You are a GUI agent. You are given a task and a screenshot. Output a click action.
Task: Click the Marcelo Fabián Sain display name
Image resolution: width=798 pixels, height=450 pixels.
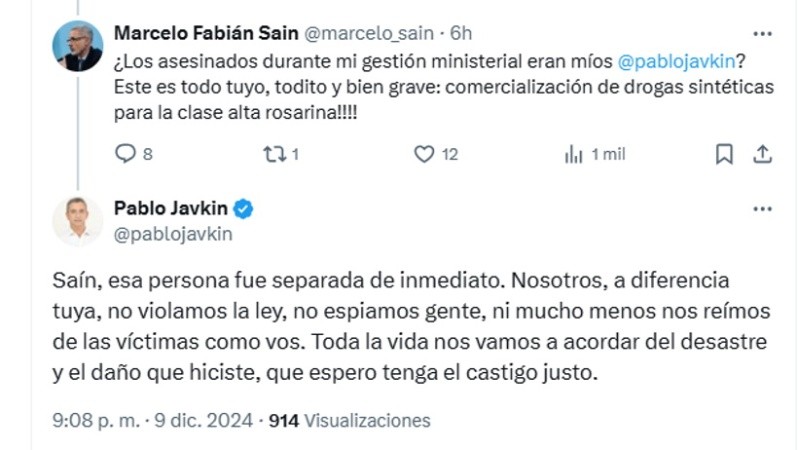coord(205,33)
